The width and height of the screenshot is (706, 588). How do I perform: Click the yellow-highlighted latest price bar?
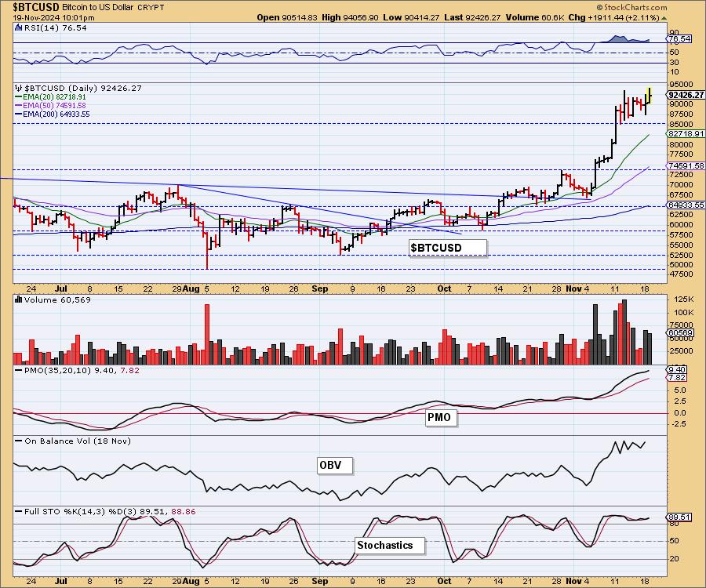coord(650,96)
